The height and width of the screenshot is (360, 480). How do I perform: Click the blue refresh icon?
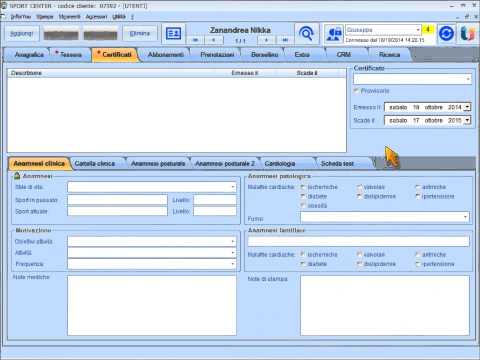click(x=446, y=34)
